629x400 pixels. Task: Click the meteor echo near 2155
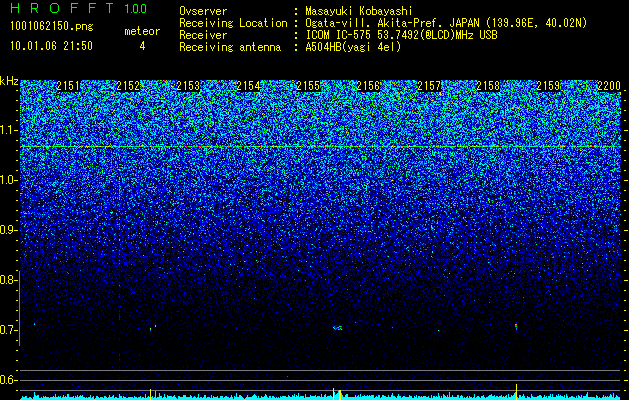pos(338,328)
